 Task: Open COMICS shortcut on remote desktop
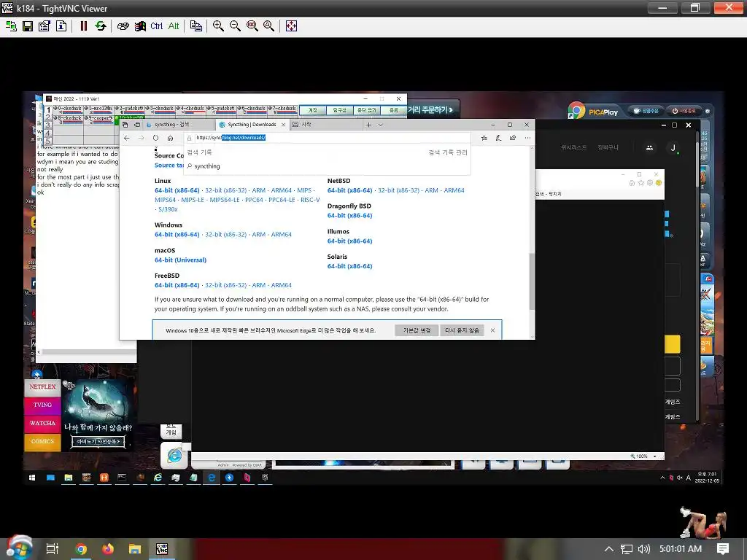[x=42, y=441]
